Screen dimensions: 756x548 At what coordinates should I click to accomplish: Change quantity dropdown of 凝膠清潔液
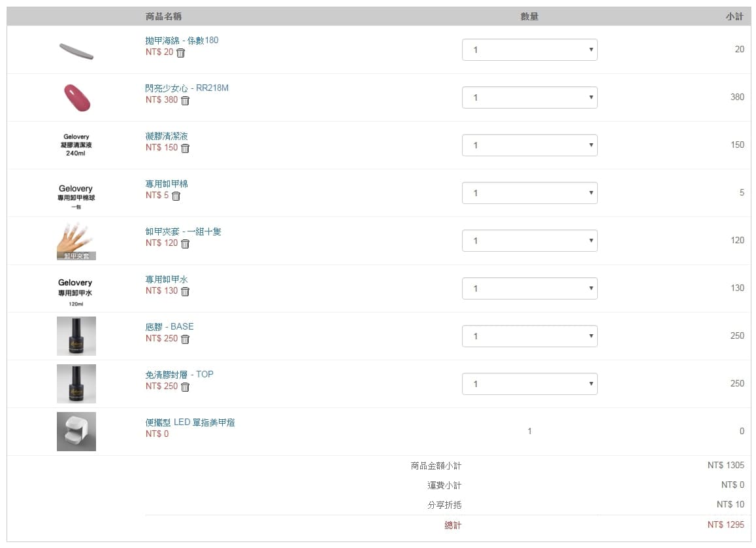point(529,145)
